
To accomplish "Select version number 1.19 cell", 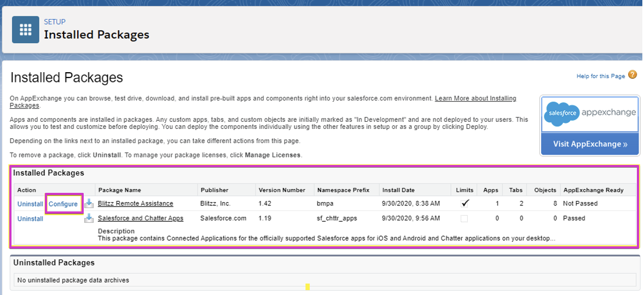I will 265,219.
